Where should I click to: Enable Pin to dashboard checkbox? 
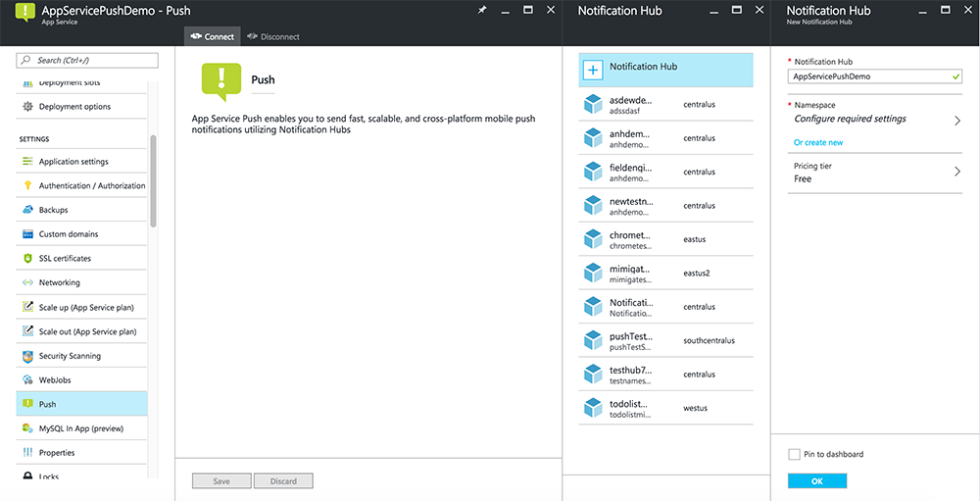point(794,454)
